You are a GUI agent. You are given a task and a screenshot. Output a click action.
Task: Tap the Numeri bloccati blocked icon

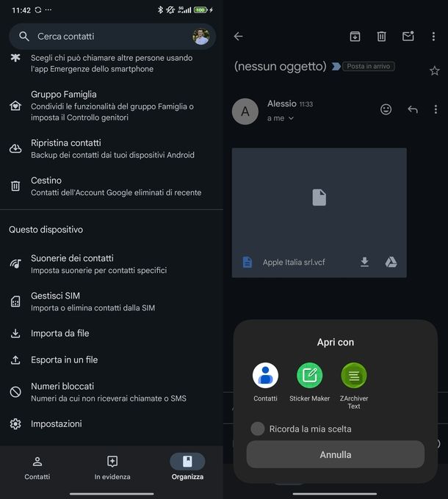click(15, 392)
